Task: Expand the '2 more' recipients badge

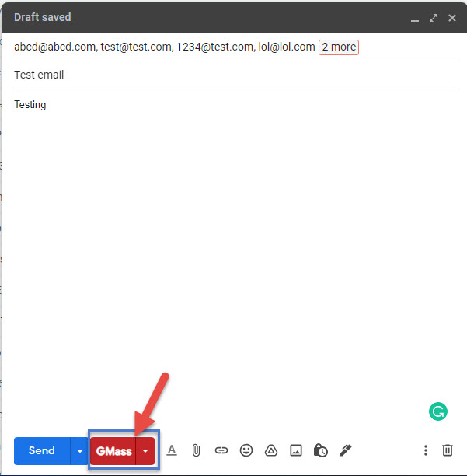Action: pos(339,47)
